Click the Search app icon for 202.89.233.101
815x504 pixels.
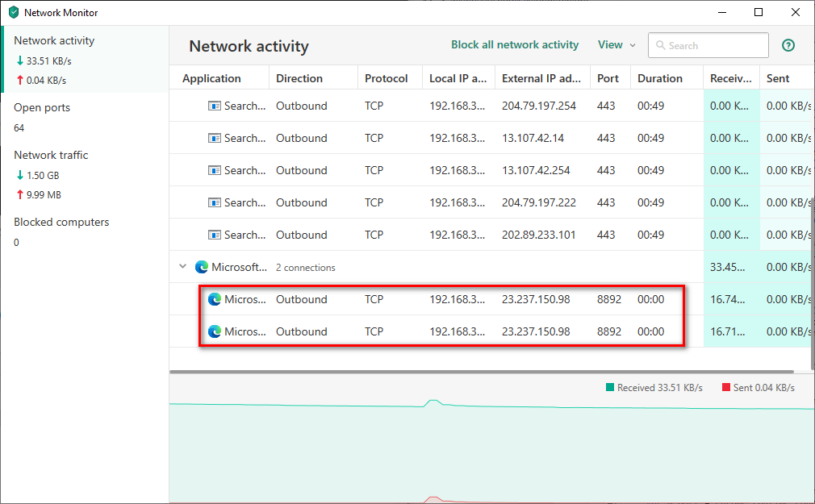(x=215, y=235)
